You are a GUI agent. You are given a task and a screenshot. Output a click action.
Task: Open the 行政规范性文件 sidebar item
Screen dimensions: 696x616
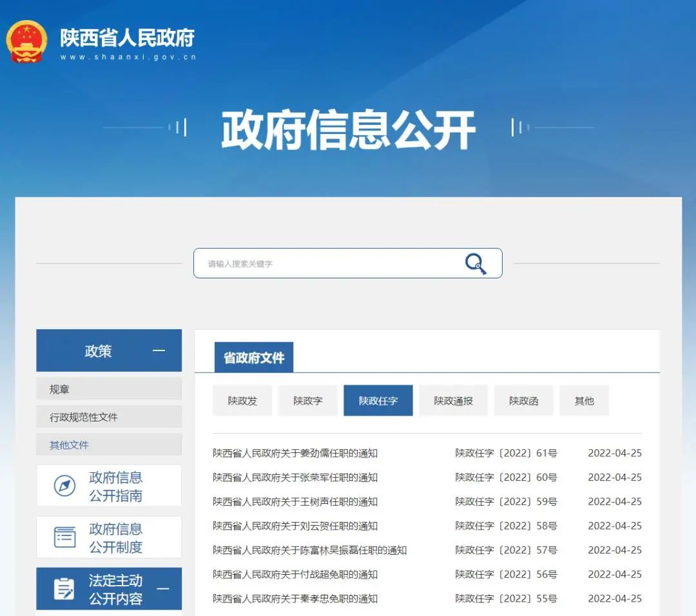tap(109, 417)
